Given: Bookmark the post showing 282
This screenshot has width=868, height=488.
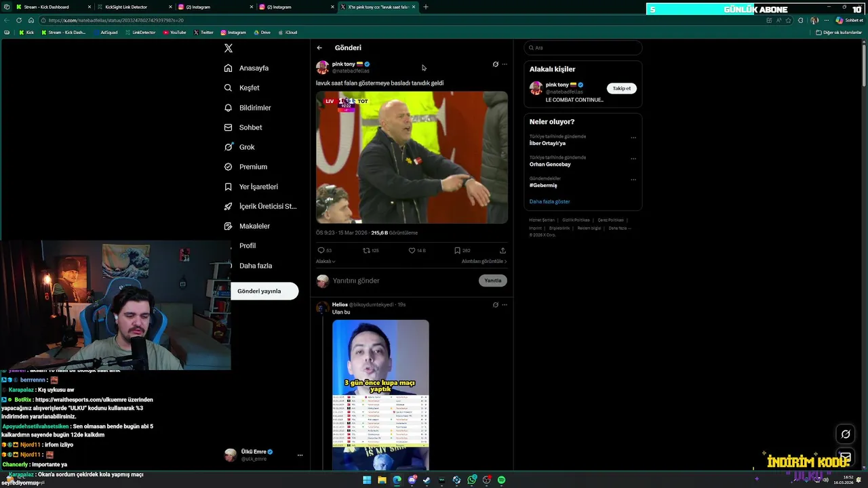Looking at the screenshot, I should [x=457, y=250].
